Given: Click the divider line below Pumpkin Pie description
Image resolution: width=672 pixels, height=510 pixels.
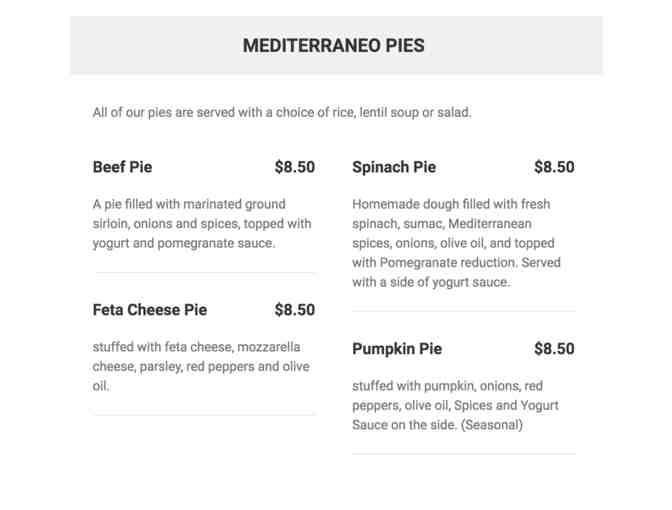Looking at the screenshot, I should 464,454.
